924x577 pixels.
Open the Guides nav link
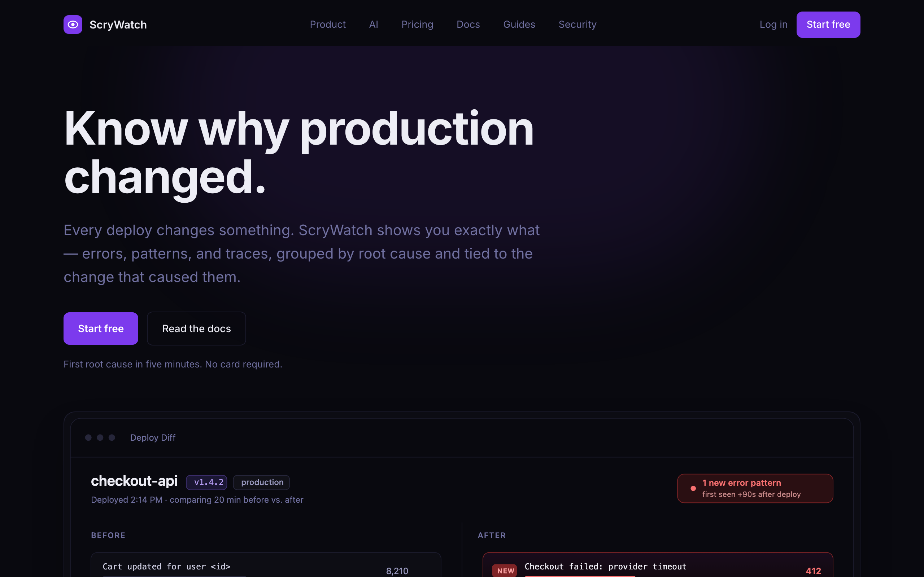(x=519, y=25)
